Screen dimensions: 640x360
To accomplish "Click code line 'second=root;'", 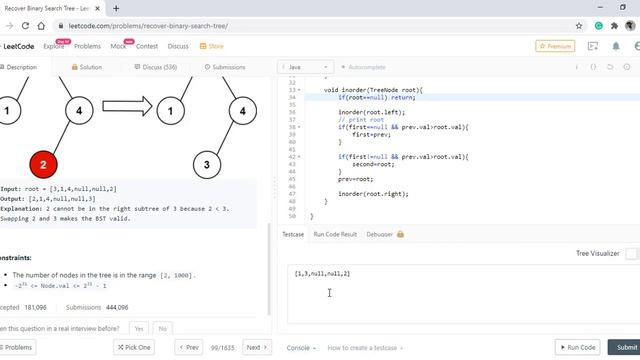I will (x=373, y=164).
